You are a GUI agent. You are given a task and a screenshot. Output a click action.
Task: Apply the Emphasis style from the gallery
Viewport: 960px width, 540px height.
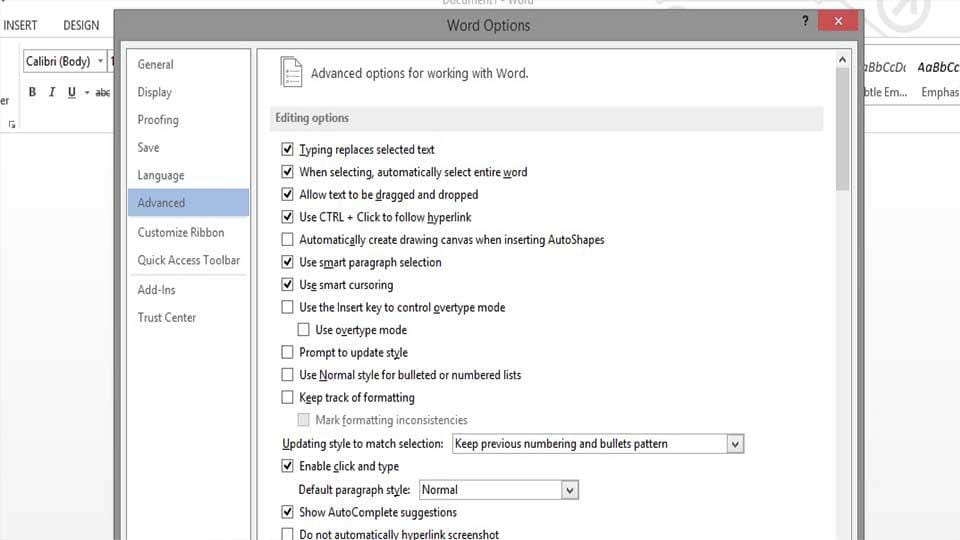pos(938,80)
